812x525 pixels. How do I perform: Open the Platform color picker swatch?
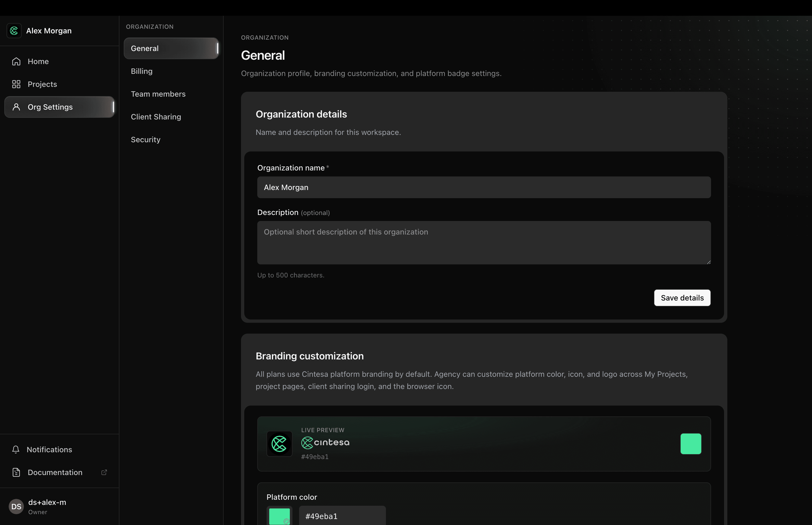point(280,516)
